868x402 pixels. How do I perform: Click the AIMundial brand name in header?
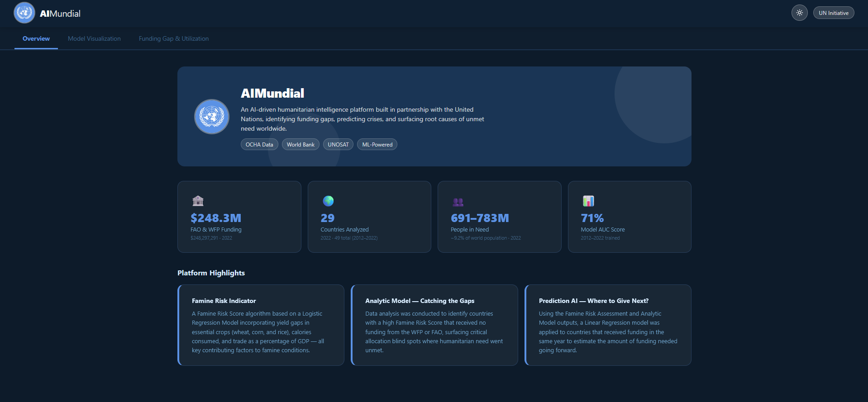tap(60, 14)
